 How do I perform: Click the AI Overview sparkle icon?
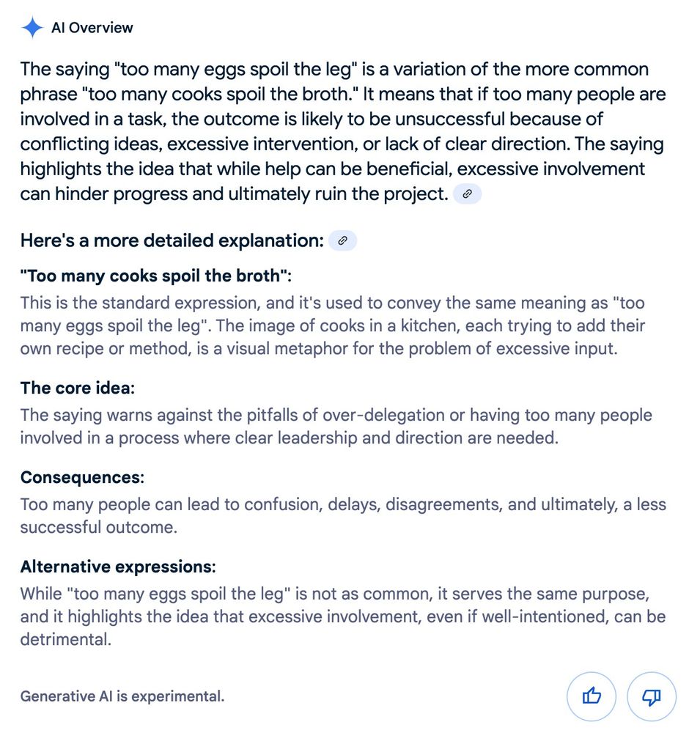coord(32,26)
